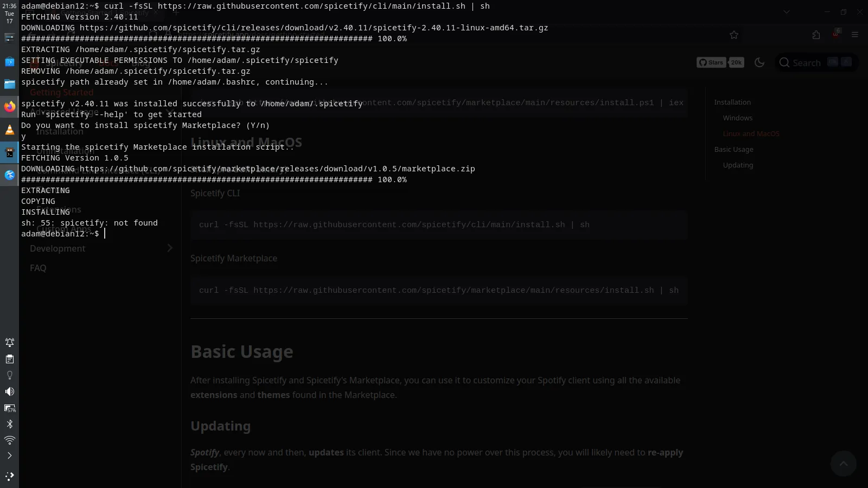Click the Search field on Spicetify docs

tap(816, 62)
